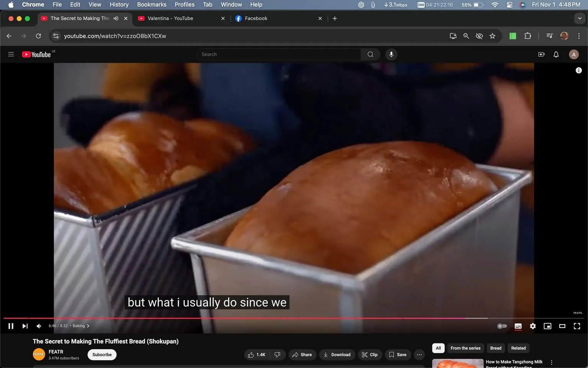Viewport: 588px width, 368px height.
Task: Enter fullscreen mode
Action: [577, 326]
